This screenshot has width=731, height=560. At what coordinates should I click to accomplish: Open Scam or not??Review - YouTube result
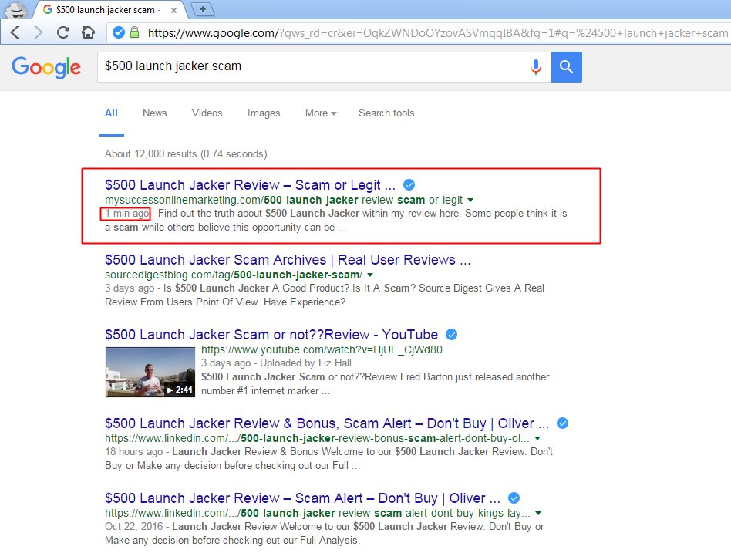pos(271,335)
